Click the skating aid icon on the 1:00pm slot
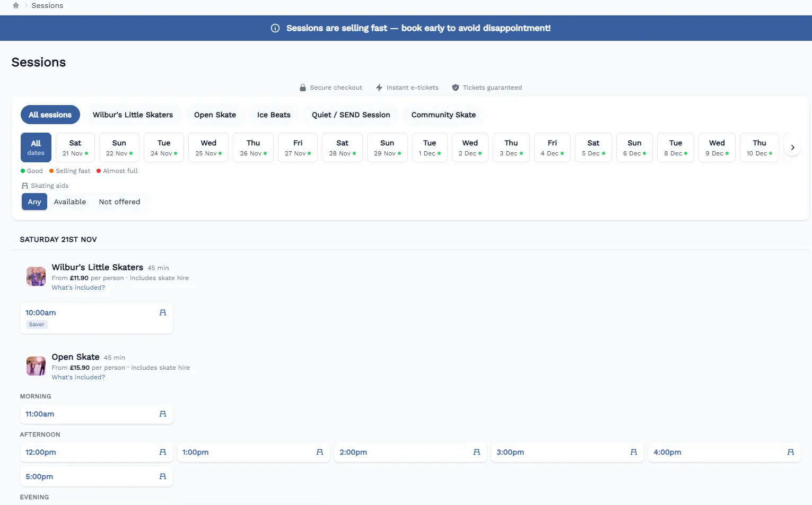 tap(320, 452)
